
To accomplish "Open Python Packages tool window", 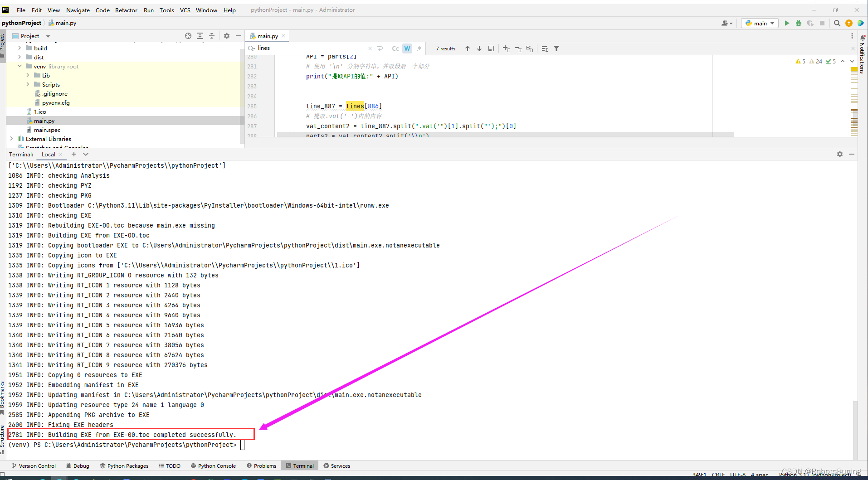I will [x=124, y=465].
